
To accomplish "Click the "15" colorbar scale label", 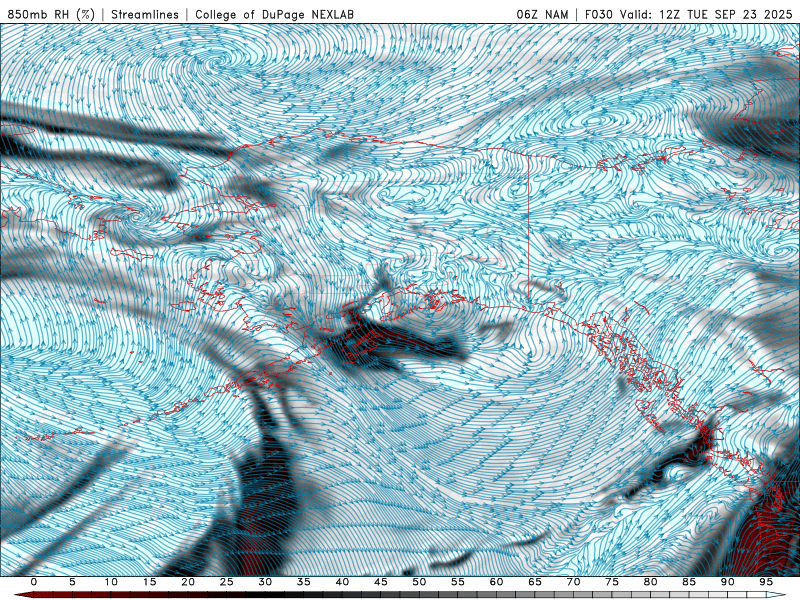I will pyautogui.click(x=149, y=582).
